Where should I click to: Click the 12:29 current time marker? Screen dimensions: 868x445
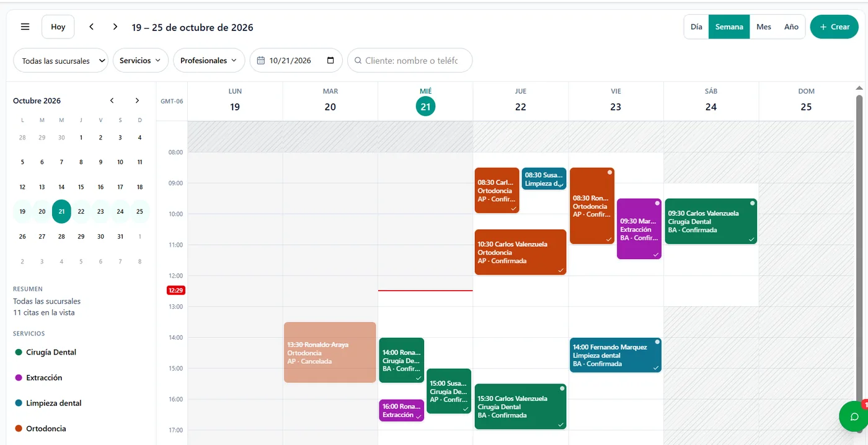pos(176,290)
